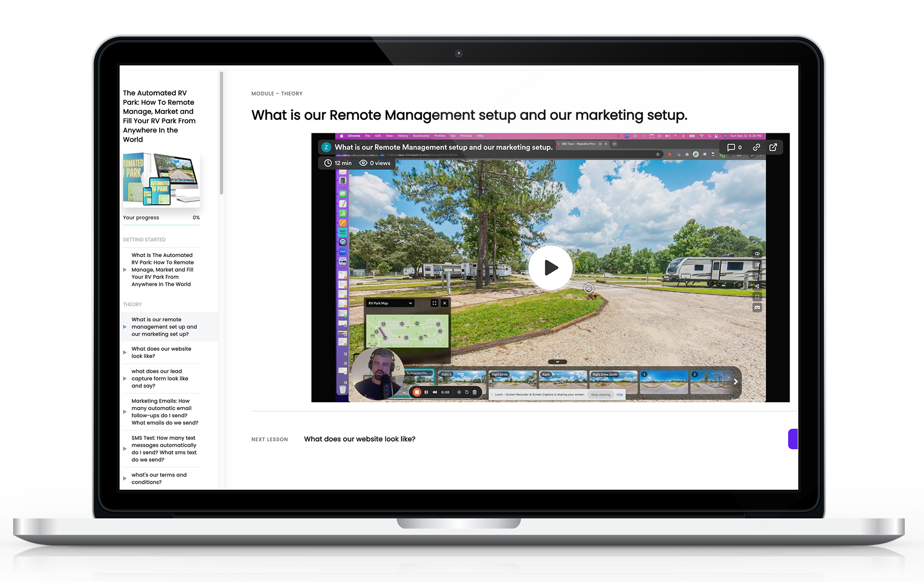Open the History menu in recorded menu bar
Screen dimensions: 924x582
click(x=403, y=136)
